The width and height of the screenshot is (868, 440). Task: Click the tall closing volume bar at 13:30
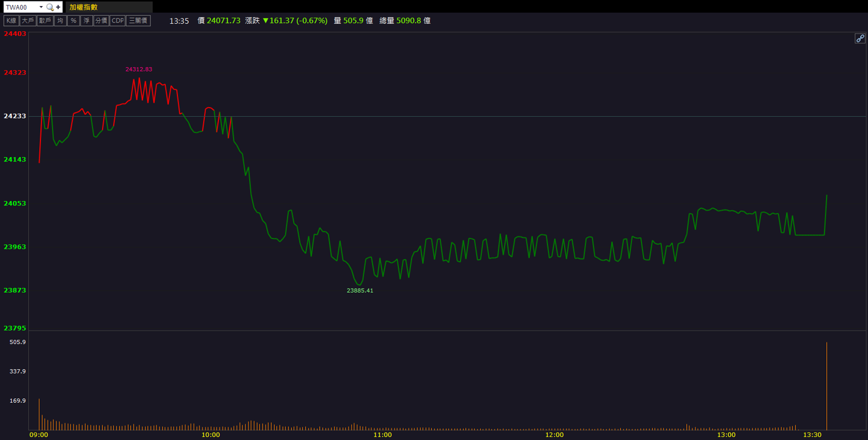click(x=827, y=386)
